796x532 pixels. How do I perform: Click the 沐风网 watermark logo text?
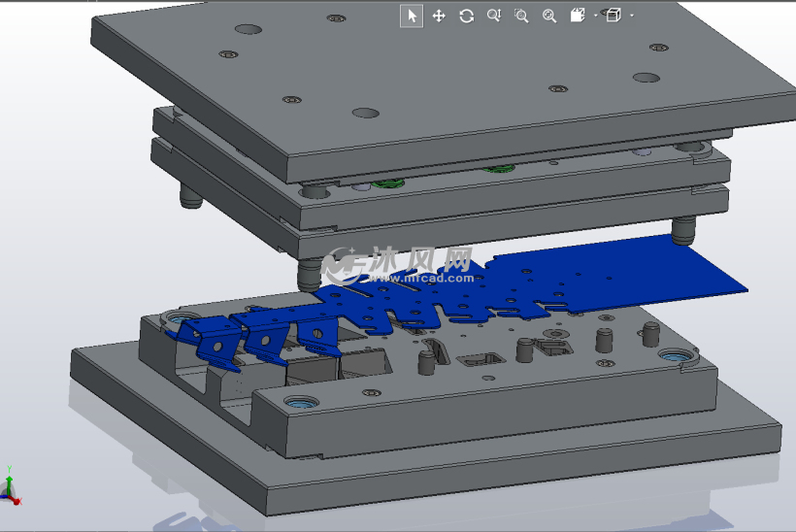pyautogui.click(x=419, y=259)
